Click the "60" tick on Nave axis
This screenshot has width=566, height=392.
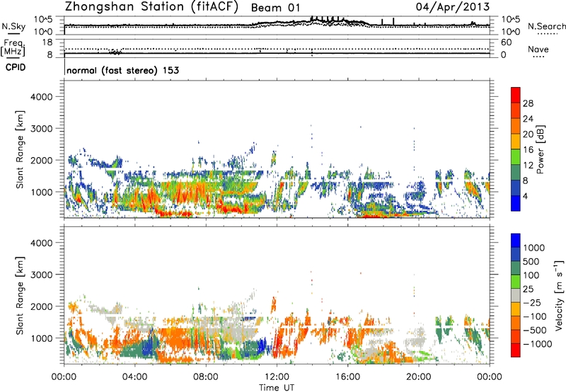(x=506, y=42)
